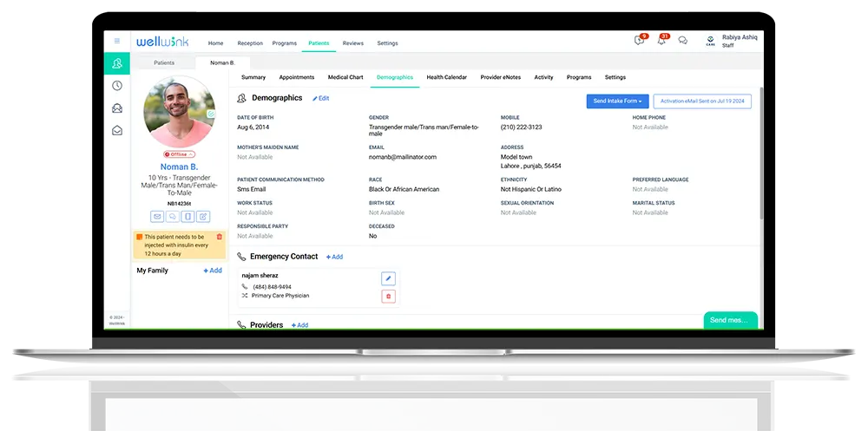Open the notifications bell icon
The width and height of the screenshot is (868, 431).
click(661, 41)
